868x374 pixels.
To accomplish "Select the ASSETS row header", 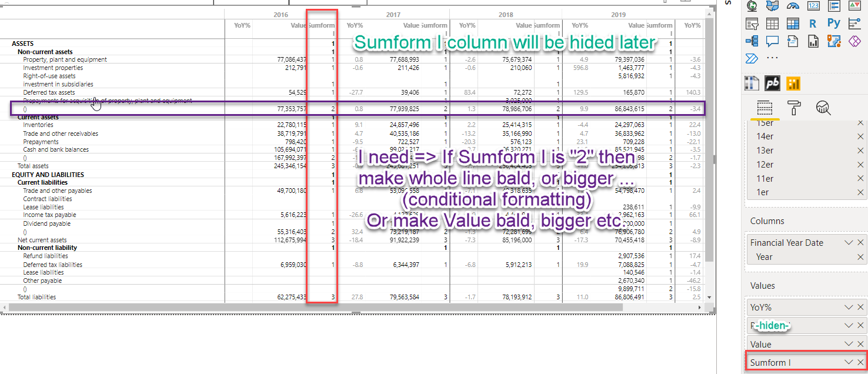I will (x=22, y=44).
